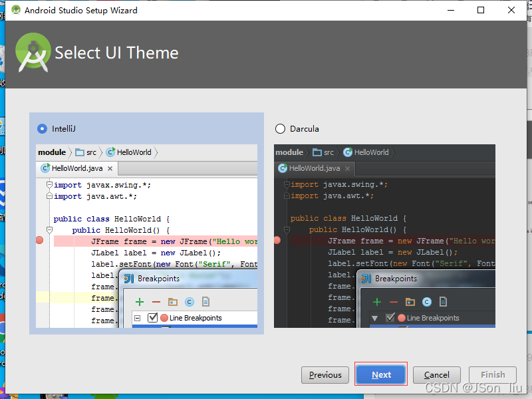Click the IntelliJ preview folder group icon
Screen dimensions: 532x399
click(173, 302)
